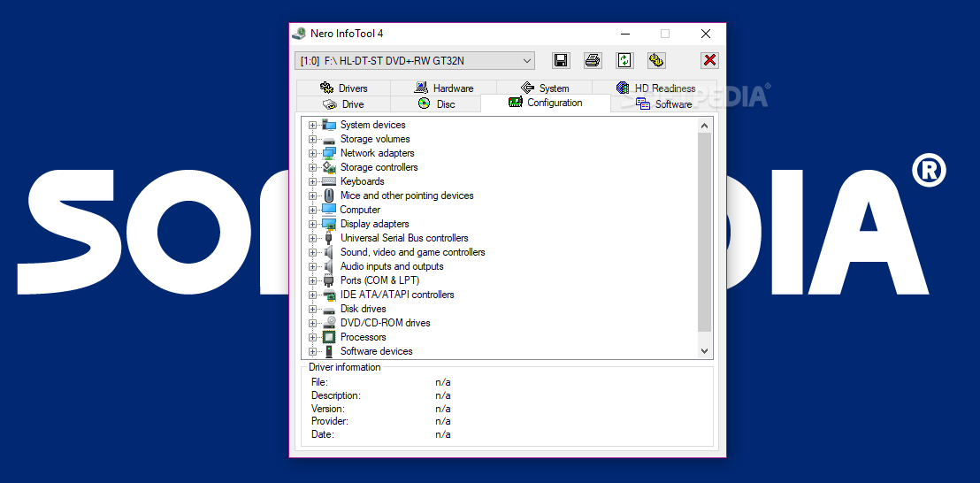The image size is (980, 483).
Task: Select the Network adapters tree label
Action: click(378, 153)
